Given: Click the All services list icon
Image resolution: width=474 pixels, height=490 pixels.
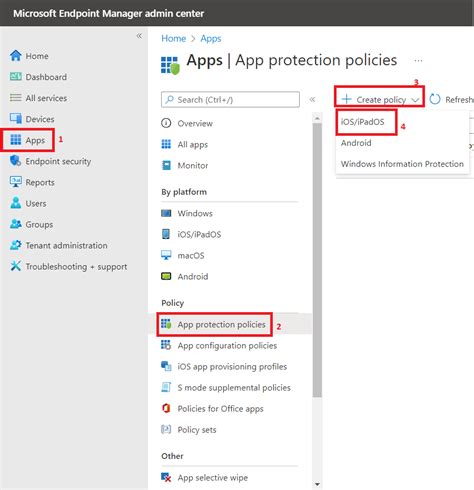Looking at the screenshot, I should pyautogui.click(x=16, y=98).
